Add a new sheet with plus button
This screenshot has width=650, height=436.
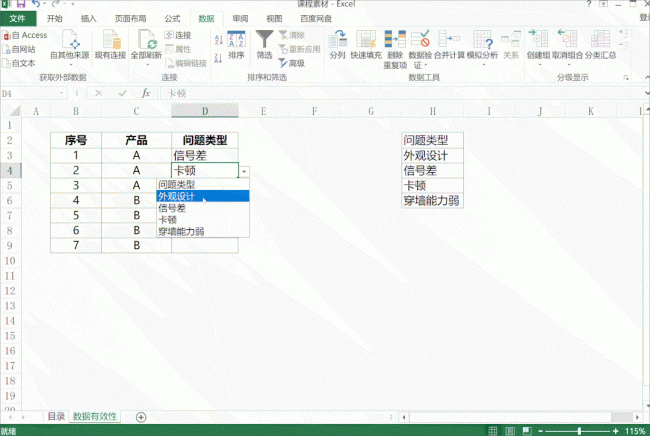coord(141,417)
